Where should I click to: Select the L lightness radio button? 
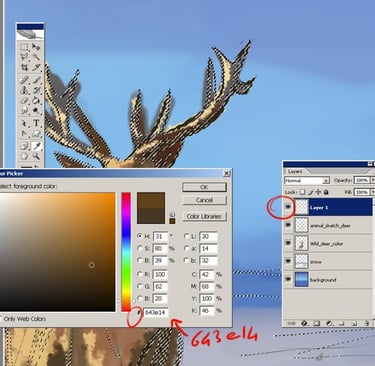point(187,236)
